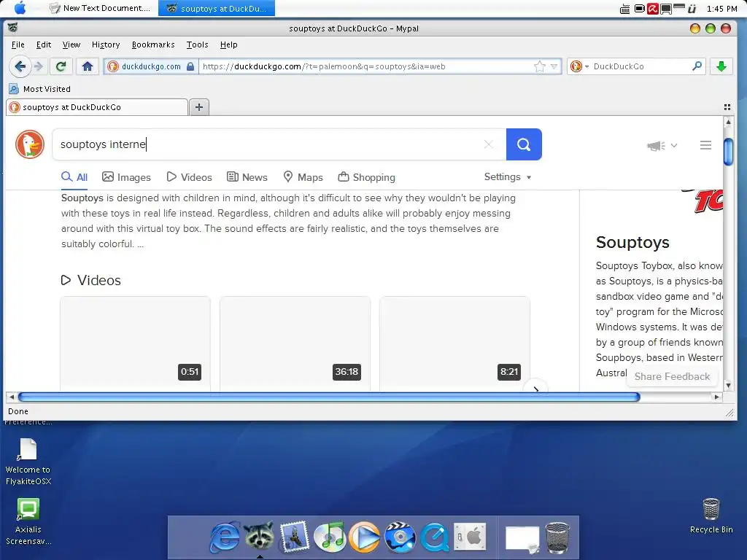Viewport: 747px width, 560px height.
Task: Click the Forward navigation arrow
Action: [39, 66]
